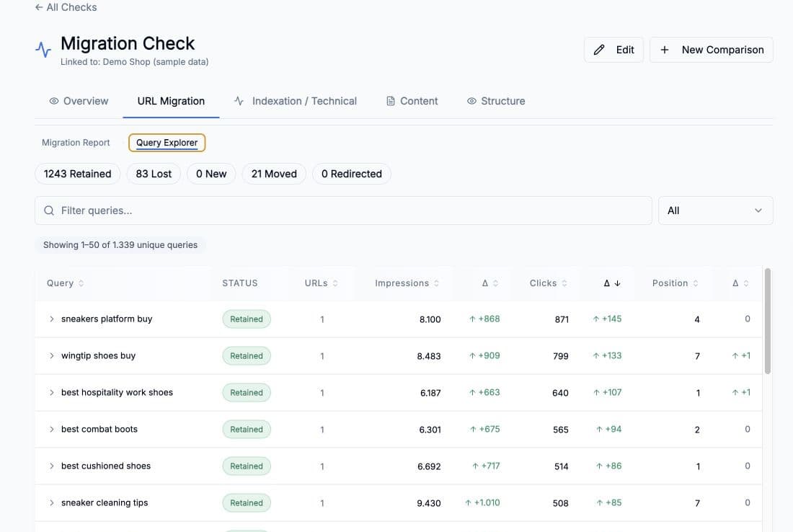The height and width of the screenshot is (532, 793).
Task: Select the Query Explorer sub-tab
Action: point(167,143)
